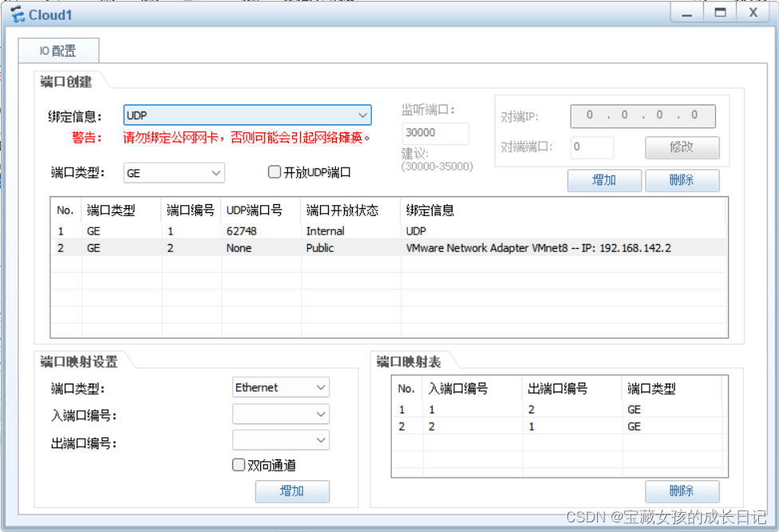
Task: Click the 端口开放状态 column header
Action: click(350, 211)
